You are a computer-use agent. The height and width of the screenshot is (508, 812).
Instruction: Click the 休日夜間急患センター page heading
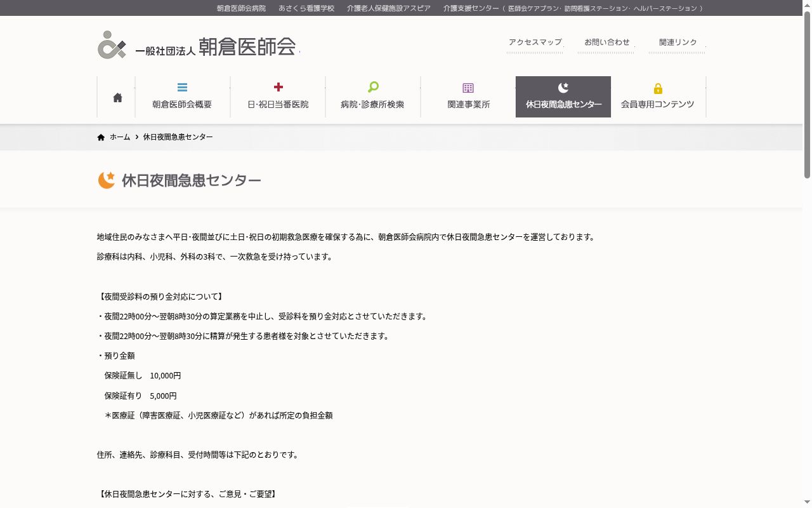point(192,180)
